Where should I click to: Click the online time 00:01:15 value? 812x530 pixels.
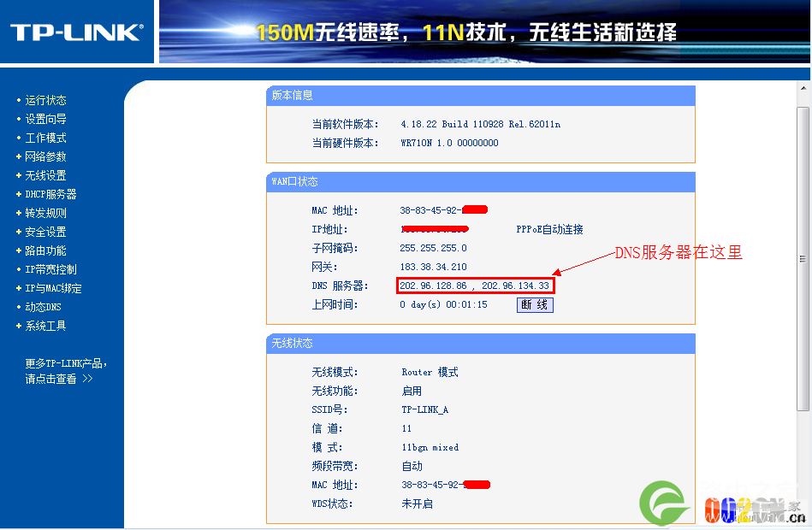pyautogui.click(x=443, y=305)
